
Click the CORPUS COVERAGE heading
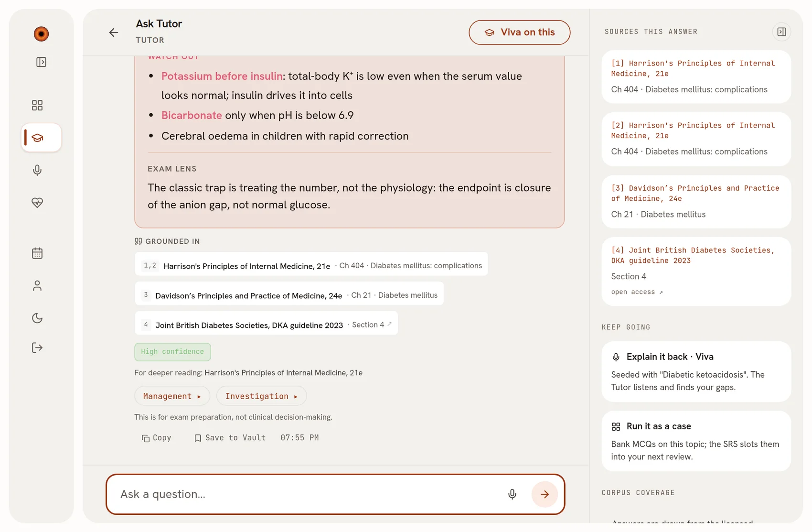coord(638,493)
